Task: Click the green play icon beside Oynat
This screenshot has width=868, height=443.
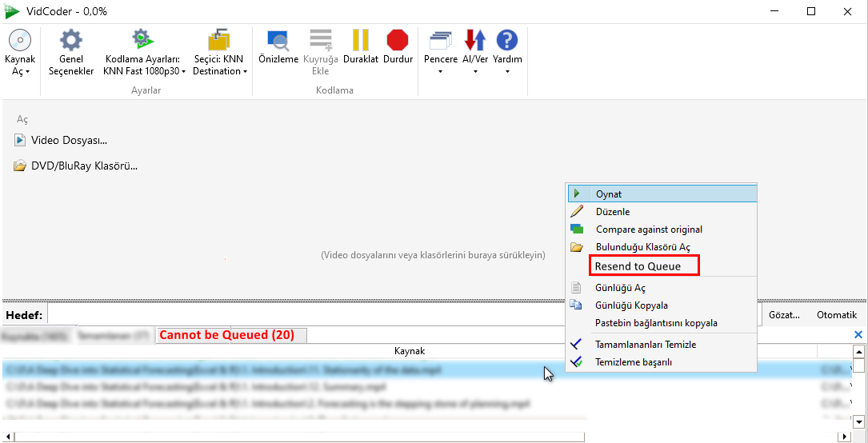Action: (x=577, y=194)
